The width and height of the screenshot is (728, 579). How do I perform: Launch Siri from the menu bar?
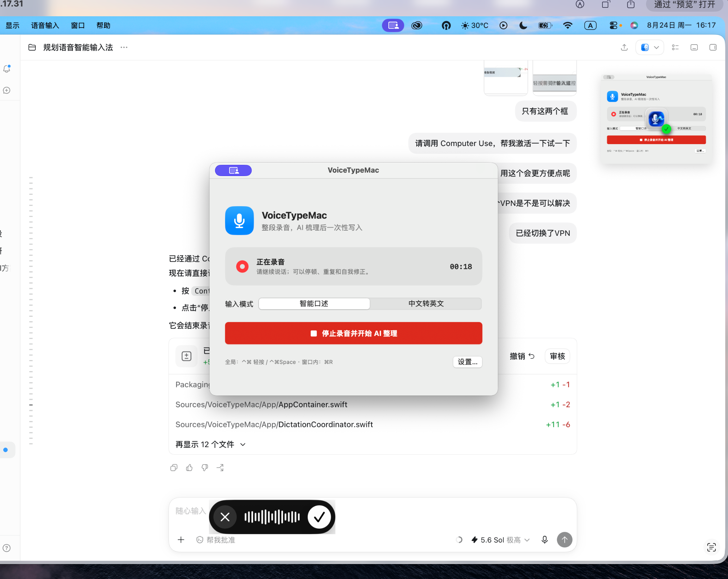click(634, 25)
